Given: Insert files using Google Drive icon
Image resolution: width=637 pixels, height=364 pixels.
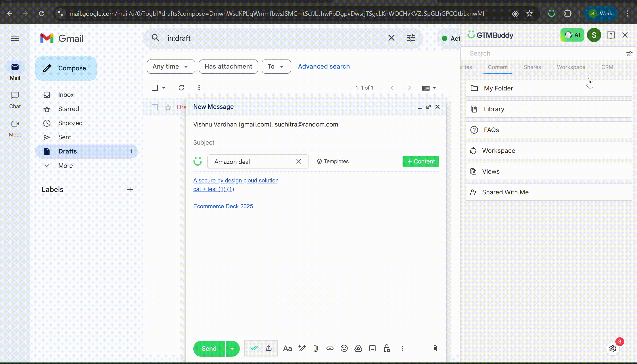Looking at the screenshot, I should (x=358, y=348).
